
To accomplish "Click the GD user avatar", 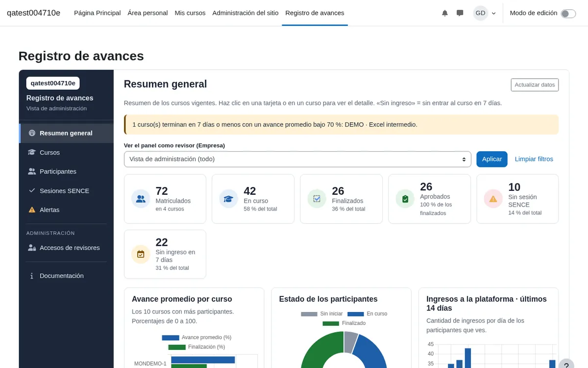I will [x=480, y=13].
